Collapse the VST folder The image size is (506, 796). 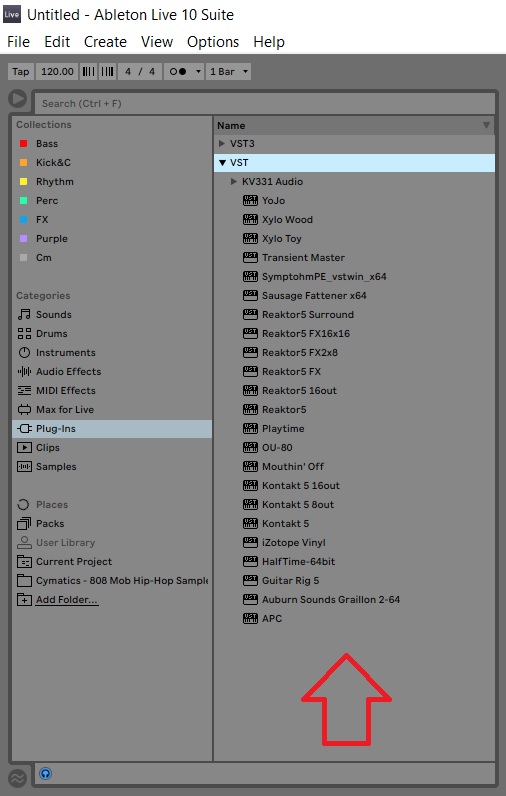click(x=222, y=163)
